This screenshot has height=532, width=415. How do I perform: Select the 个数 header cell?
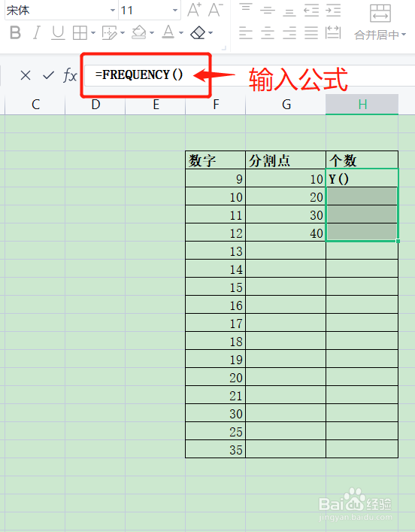[x=362, y=160]
